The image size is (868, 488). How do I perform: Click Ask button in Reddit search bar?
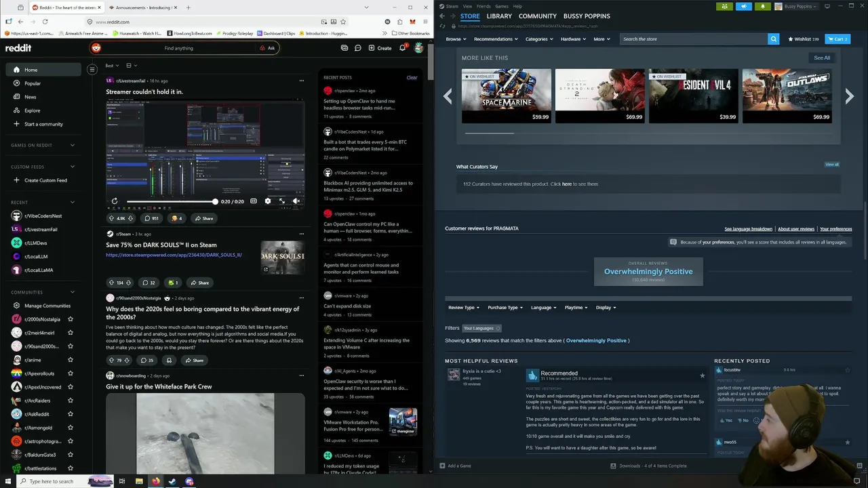[x=268, y=48]
